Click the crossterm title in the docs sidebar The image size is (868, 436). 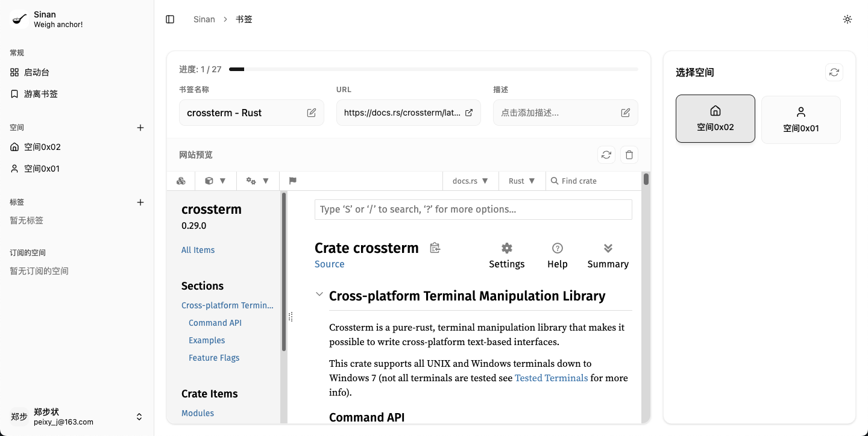tap(212, 209)
